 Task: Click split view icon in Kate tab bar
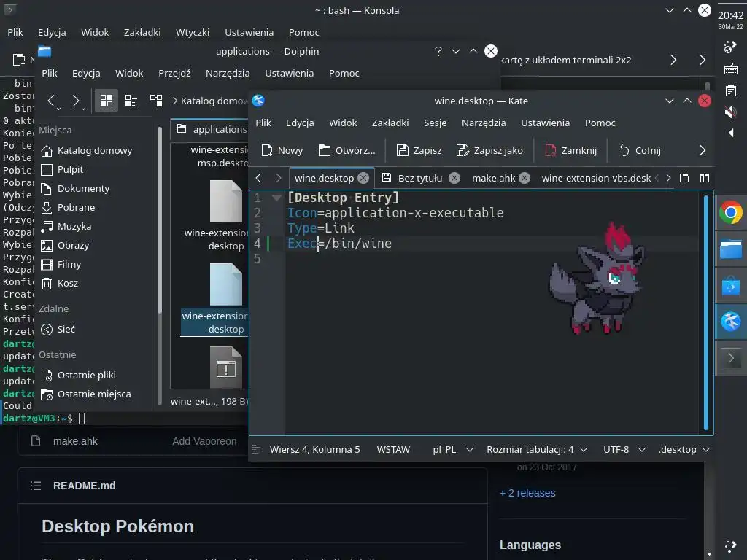[705, 178]
